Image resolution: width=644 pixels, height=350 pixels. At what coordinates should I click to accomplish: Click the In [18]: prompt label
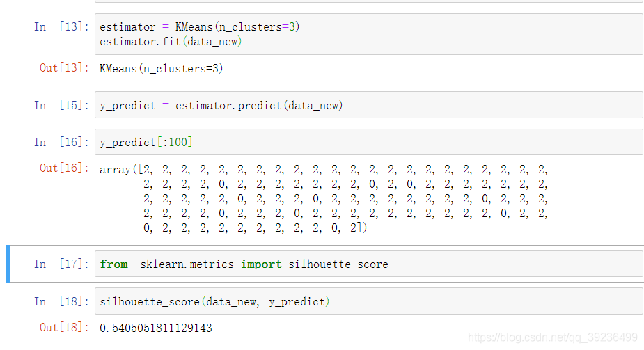(x=61, y=301)
